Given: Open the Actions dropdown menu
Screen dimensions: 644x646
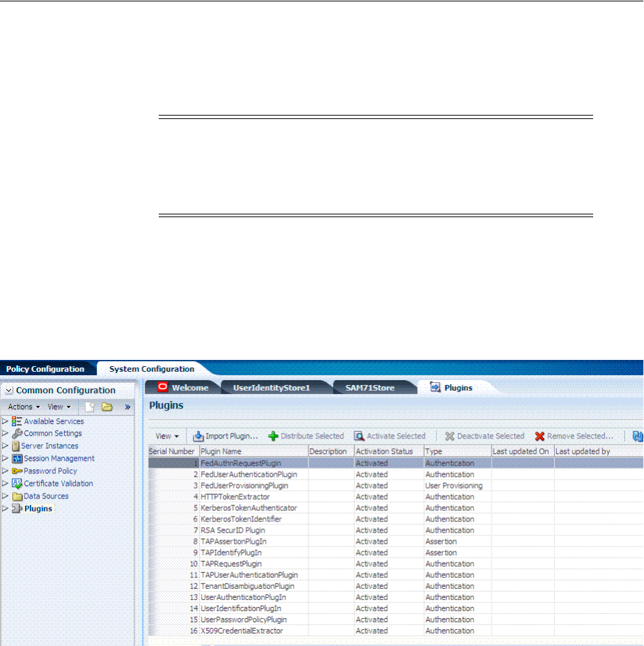Looking at the screenshot, I should point(24,407).
